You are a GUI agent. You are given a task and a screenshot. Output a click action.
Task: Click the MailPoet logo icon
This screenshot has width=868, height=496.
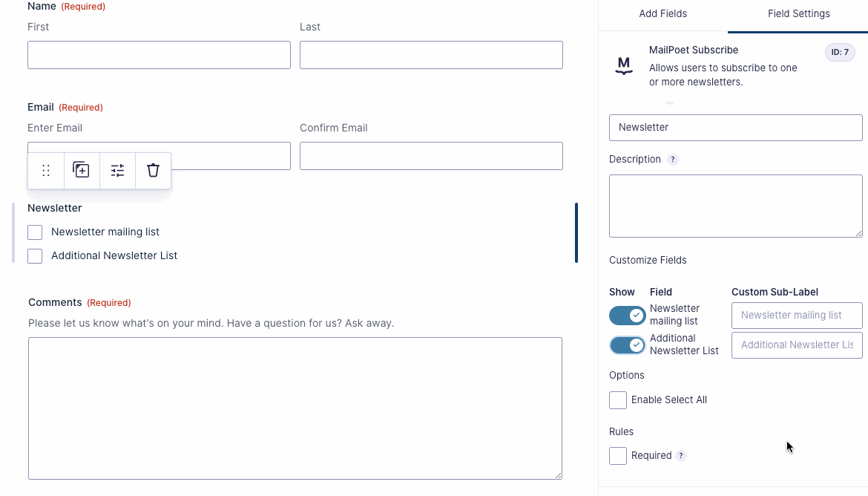[x=624, y=66]
